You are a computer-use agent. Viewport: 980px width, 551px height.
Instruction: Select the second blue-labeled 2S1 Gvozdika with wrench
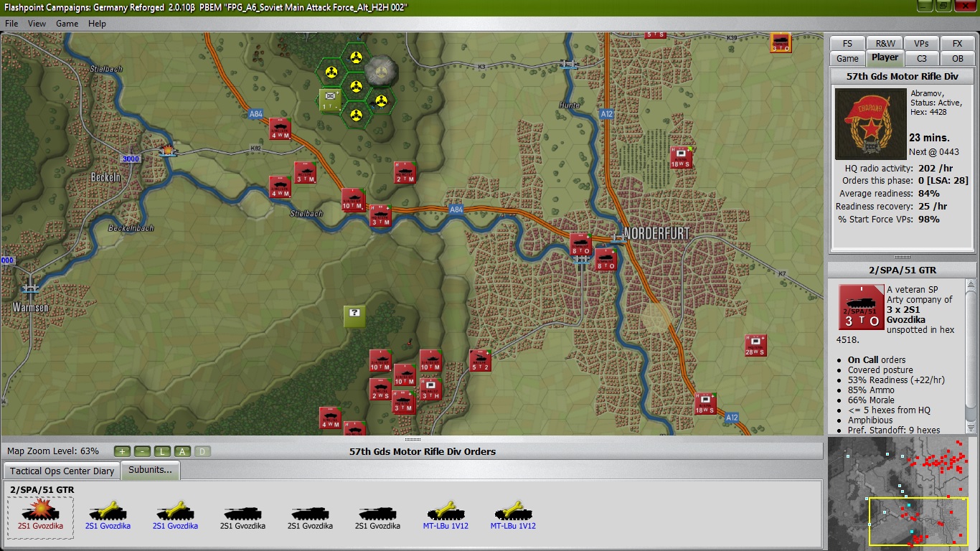click(175, 516)
